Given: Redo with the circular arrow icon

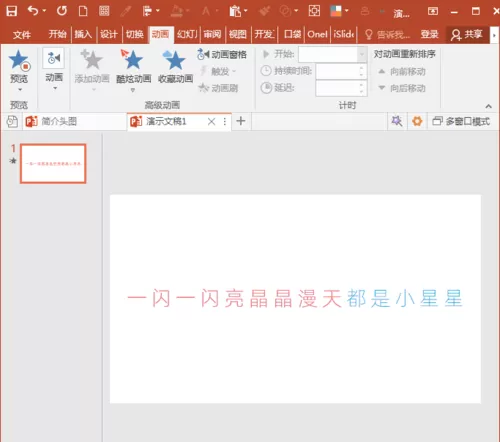Looking at the screenshot, I should click(62, 11).
